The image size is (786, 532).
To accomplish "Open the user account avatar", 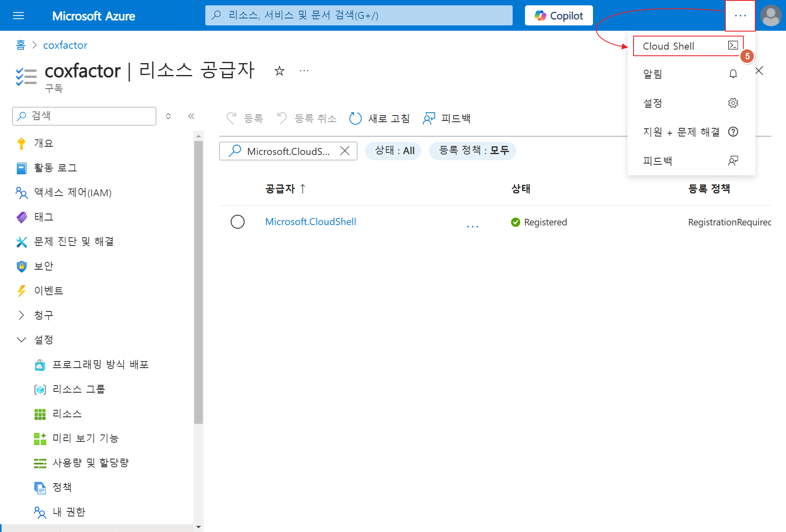I will click(x=770, y=16).
